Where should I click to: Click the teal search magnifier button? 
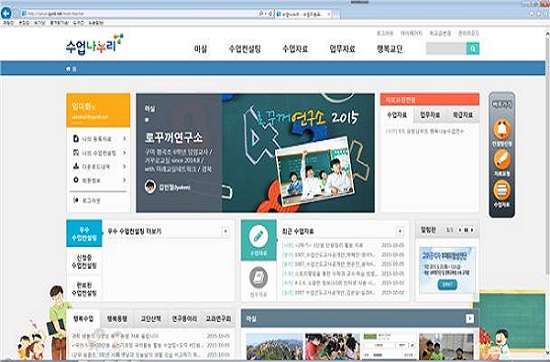pyautogui.click(x=472, y=48)
